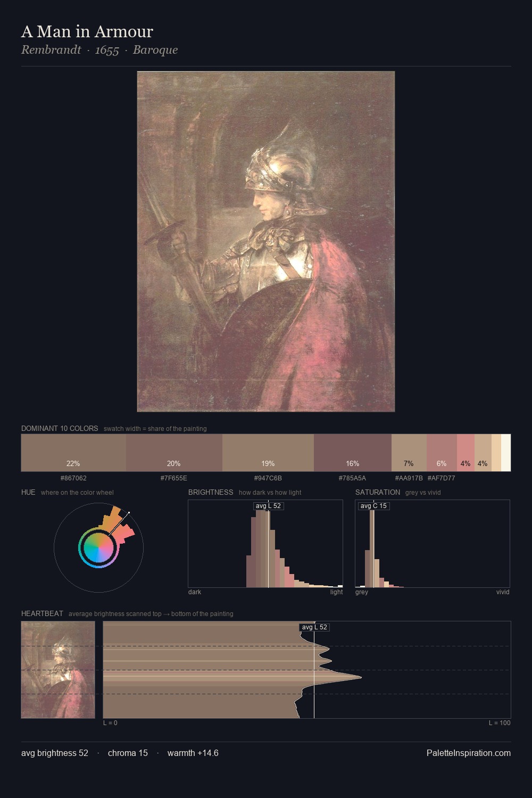
Task: Click the hex label '#7F655E'
Action: [x=174, y=478]
